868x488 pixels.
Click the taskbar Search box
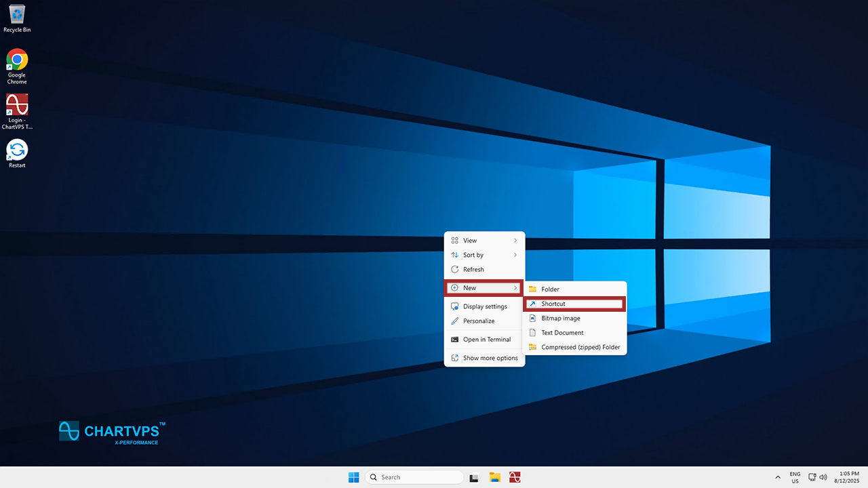click(x=414, y=477)
